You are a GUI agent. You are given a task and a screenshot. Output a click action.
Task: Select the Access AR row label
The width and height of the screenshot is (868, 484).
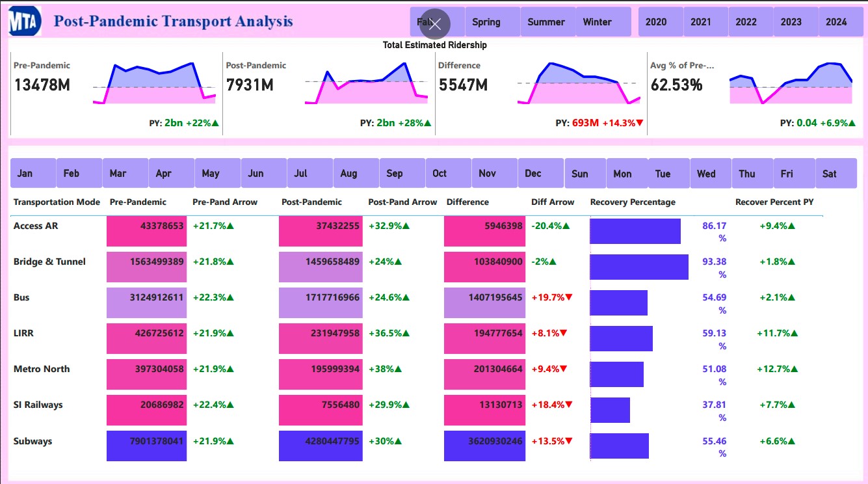pos(36,226)
